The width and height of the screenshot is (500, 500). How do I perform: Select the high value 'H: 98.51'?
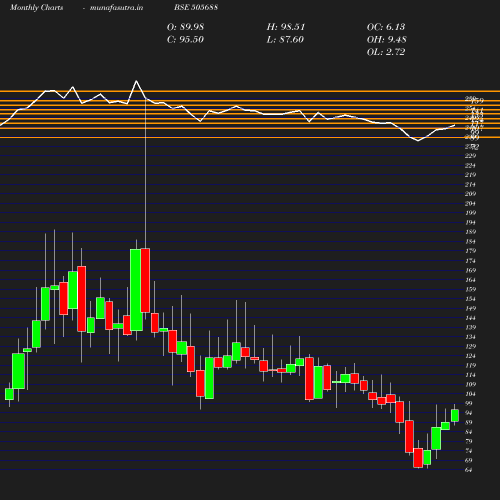point(286,27)
